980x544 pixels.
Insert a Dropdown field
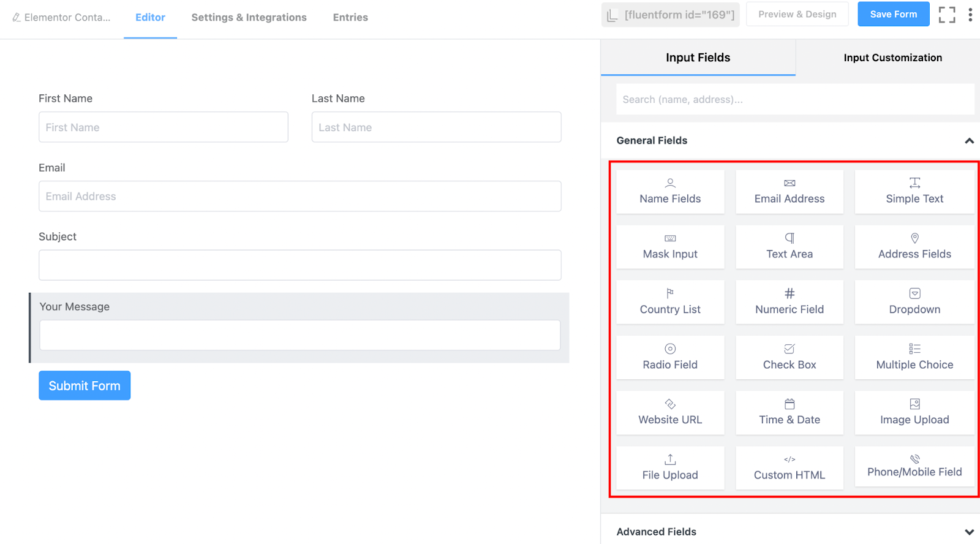click(914, 302)
